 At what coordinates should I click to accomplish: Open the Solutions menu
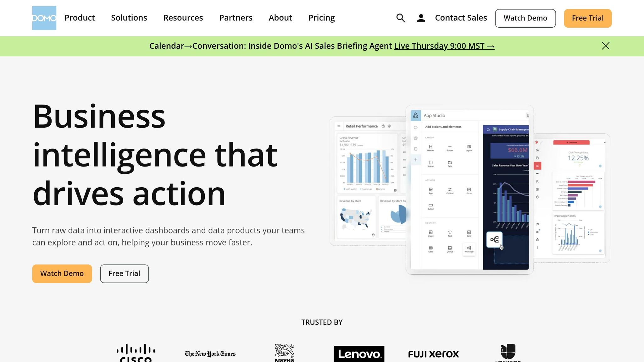(x=129, y=18)
